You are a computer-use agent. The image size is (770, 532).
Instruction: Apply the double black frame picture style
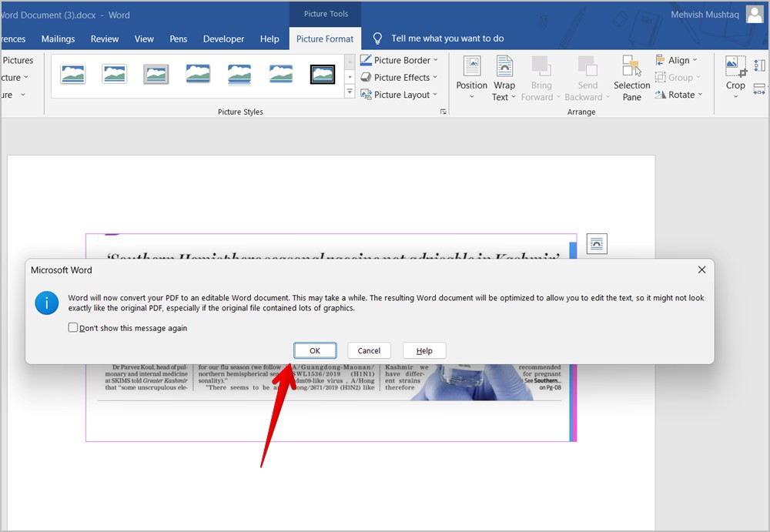tap(323, 74)
